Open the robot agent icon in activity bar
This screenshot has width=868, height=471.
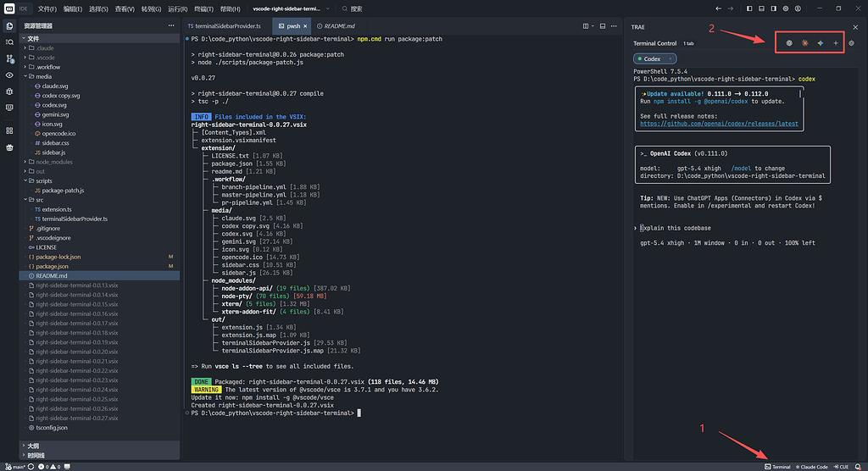pos(9,147)
